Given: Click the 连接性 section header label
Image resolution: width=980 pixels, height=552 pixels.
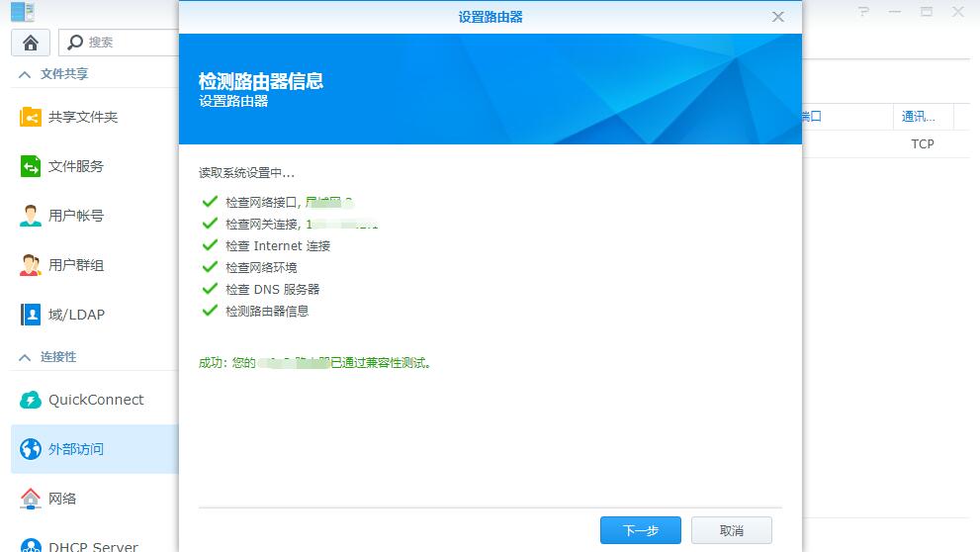Looking at the screenshot, I should coord(58,357).
